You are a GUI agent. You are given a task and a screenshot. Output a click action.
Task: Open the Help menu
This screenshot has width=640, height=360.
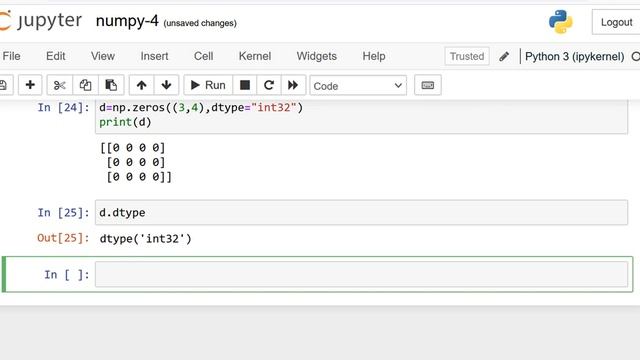point(374,56)
